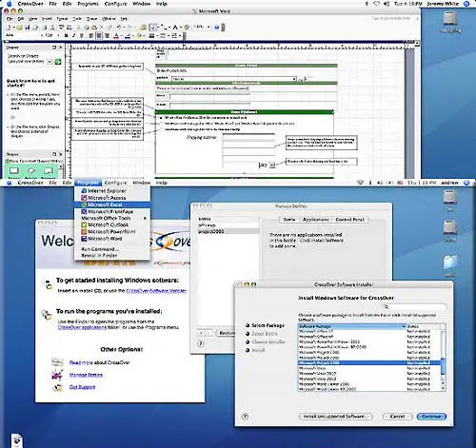Open Visio's font size dropdown
Screen dimensions: 476x448
point(59,36)
